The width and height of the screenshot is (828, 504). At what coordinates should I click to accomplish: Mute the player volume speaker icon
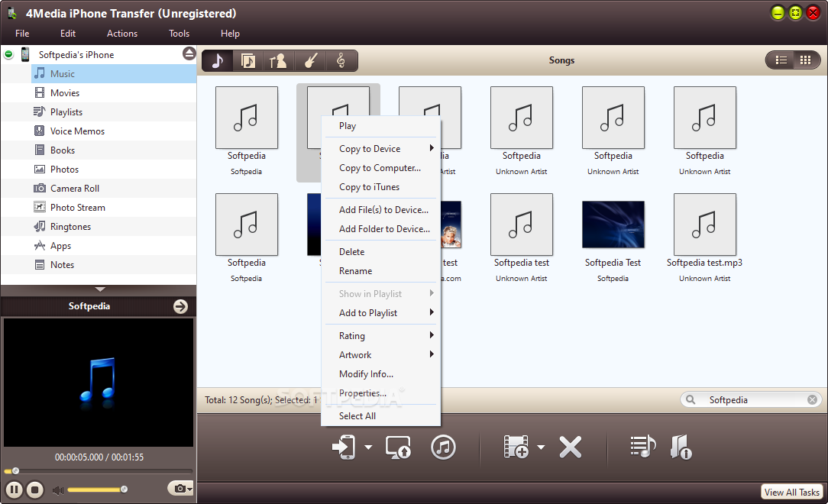click(x=57, y=490)
